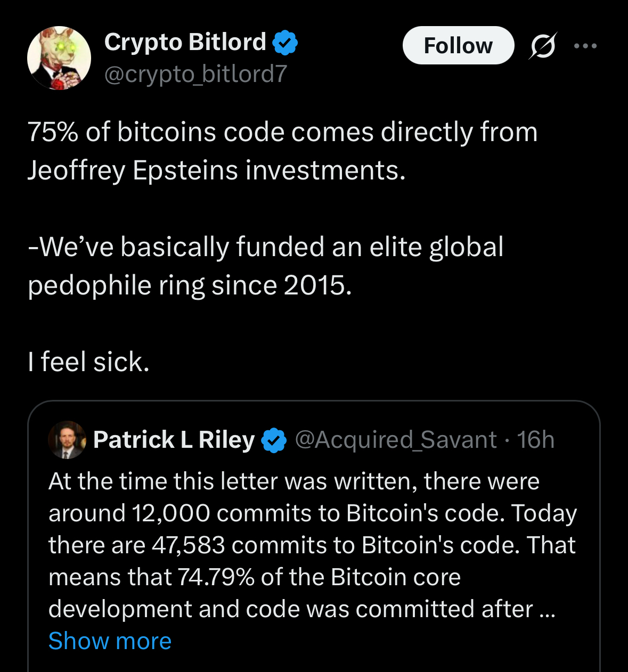Viewport: 628px width, 672px height.
Task: Open Crypto Bitlord's profile picture
Action: (x=59, y=58)
